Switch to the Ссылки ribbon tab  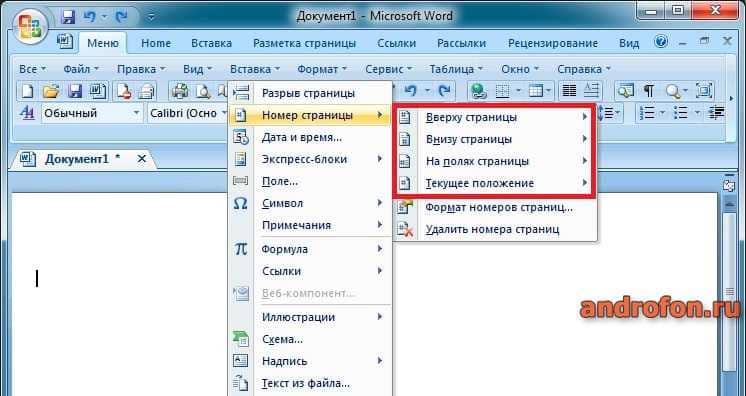(397, 43)
